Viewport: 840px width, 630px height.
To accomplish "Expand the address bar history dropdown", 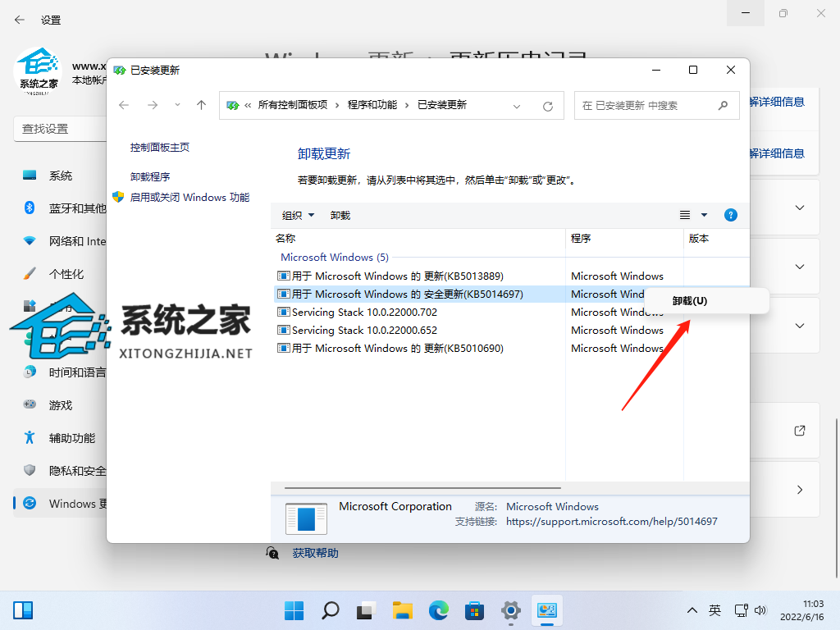I will click(517, 106).
